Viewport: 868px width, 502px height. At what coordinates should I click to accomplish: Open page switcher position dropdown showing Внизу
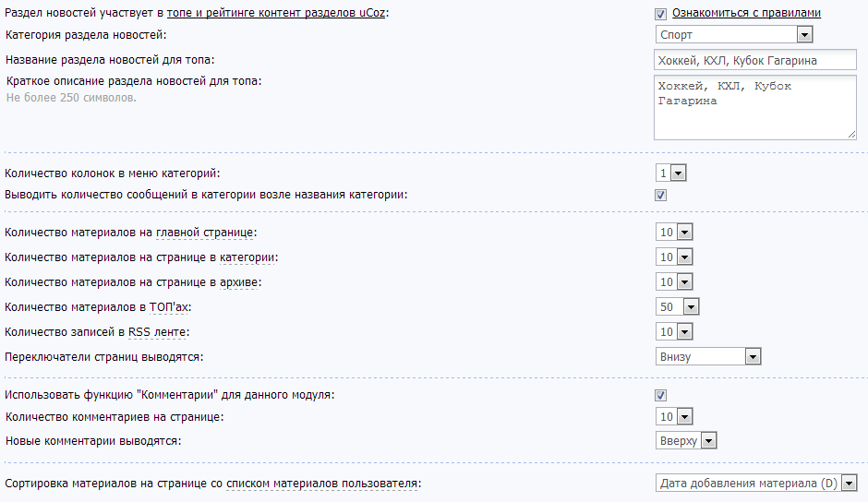[x=707, y=356]
